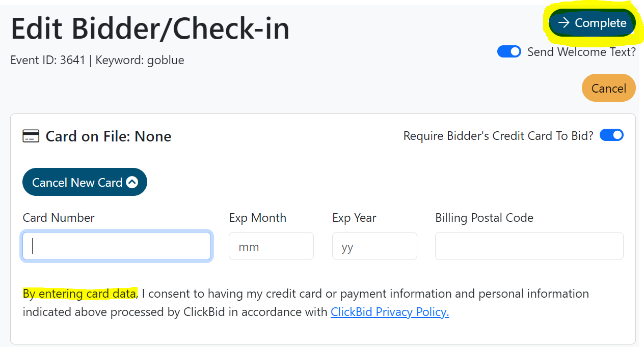The image size is (644, 347).
Task: Select the Billing Postal Code input box
Action: pos(529,246)
